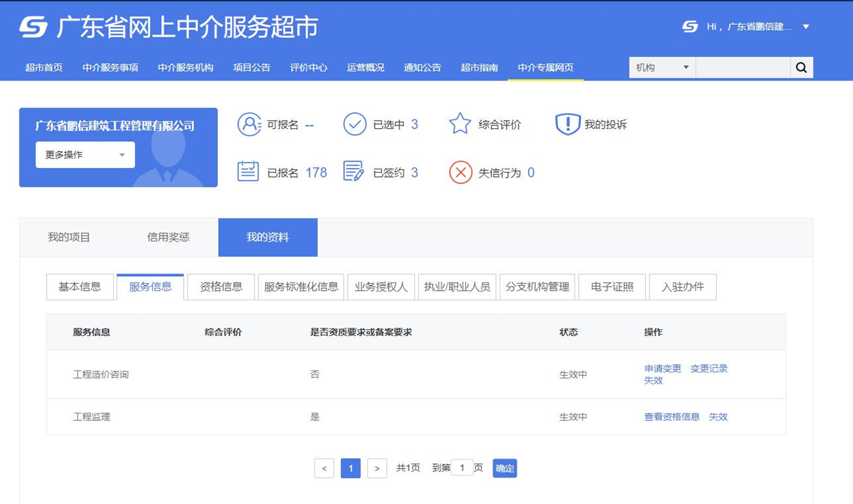Image resolution: width=853 pixels, height=504 pixels.
Task: Click the 已签约 document pen icon
Action: [x=354, y=171]
